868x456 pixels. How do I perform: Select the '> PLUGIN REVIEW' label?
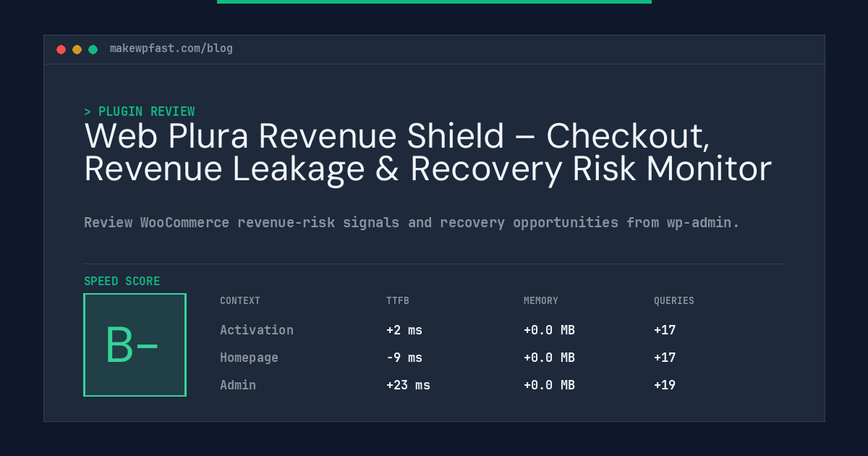pos(140,111)
